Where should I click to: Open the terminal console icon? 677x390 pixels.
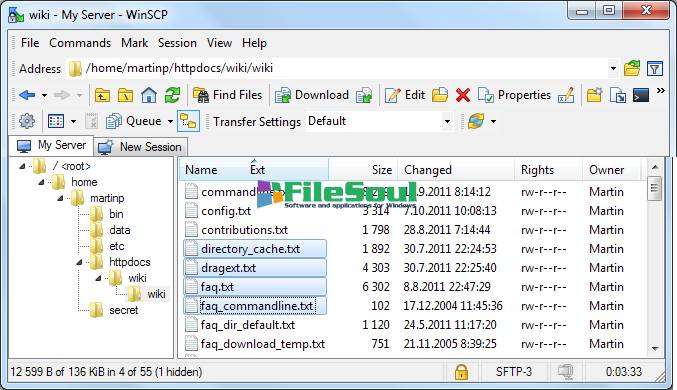click(641, 95)
